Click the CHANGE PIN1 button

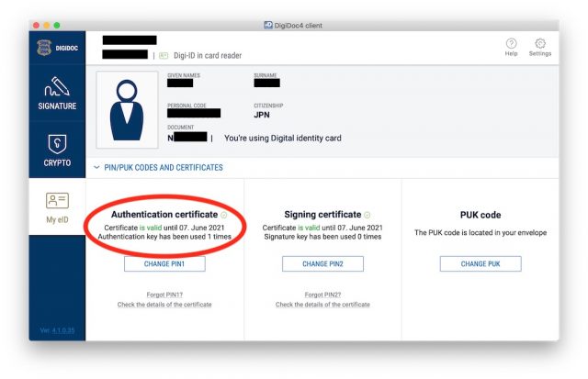164,263
